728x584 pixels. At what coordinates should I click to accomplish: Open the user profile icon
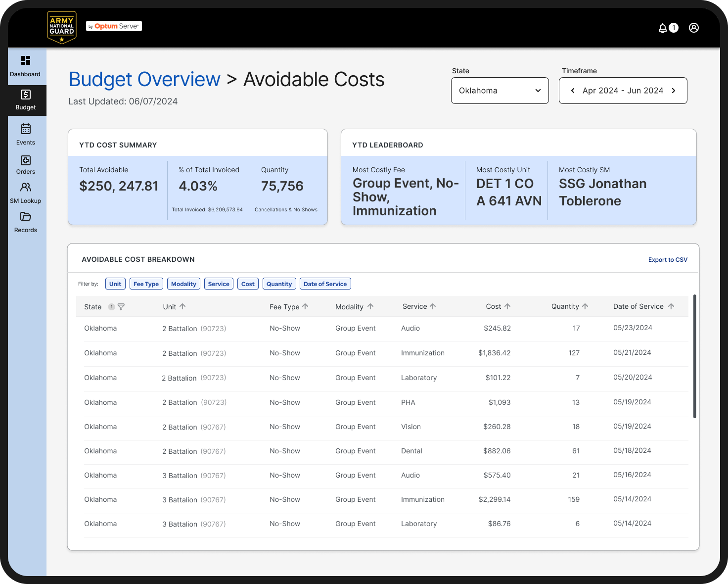pyautogui.click(x=694, y=28)
